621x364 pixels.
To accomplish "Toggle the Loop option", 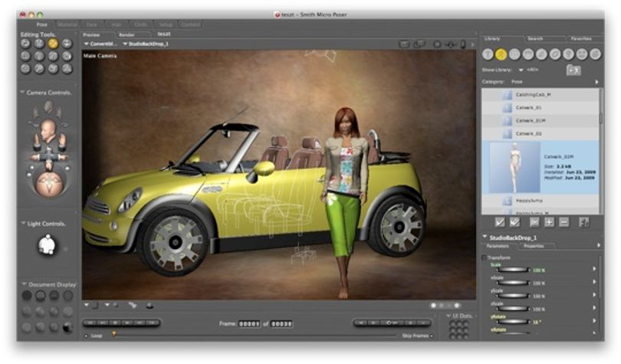I will point(86,336).
